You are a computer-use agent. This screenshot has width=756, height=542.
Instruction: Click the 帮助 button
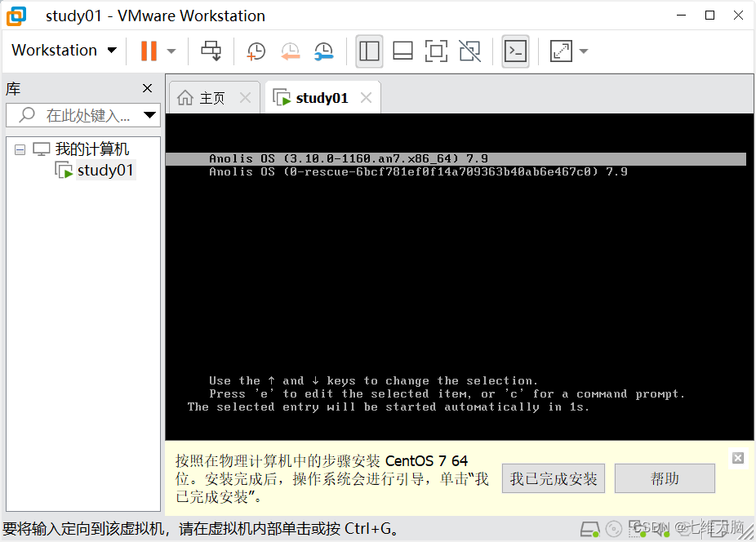click(665, 478)
